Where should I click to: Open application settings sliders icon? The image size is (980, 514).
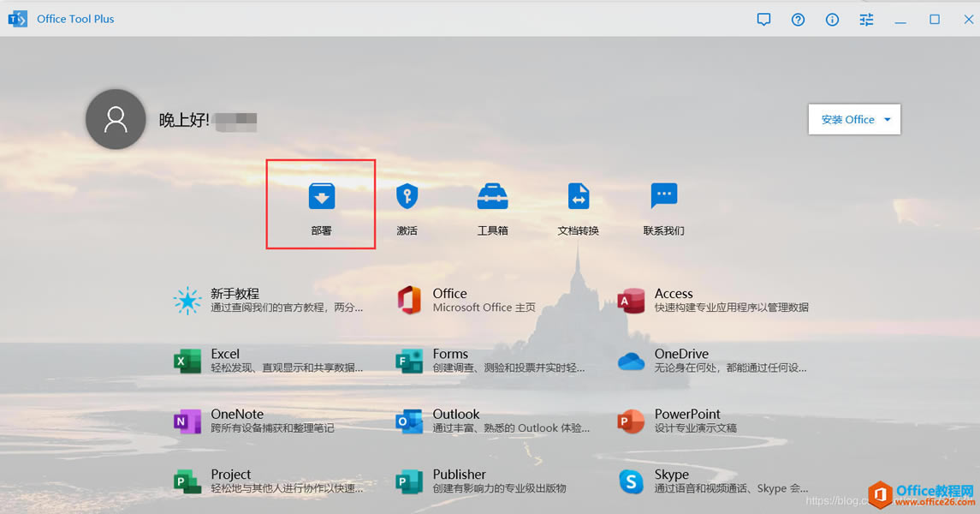(x=866, y=19)
